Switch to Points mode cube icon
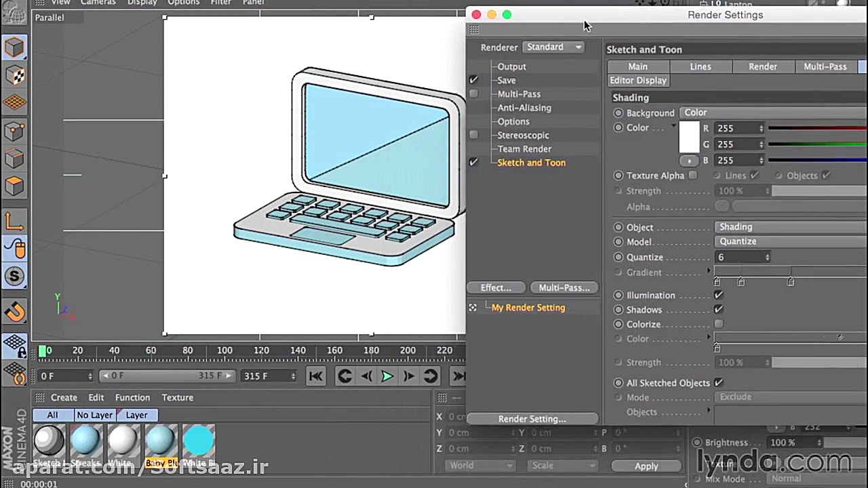The image size is (868, 488). click(14, 131)
